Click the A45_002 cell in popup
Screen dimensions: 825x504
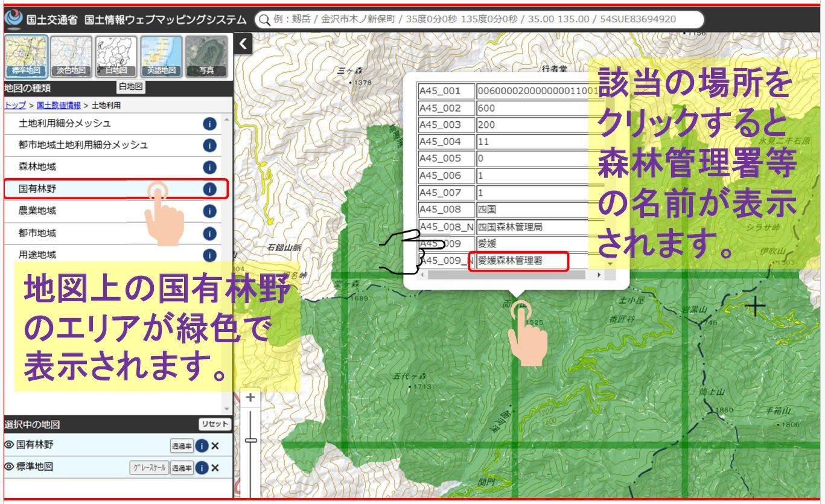pos(447,108)
